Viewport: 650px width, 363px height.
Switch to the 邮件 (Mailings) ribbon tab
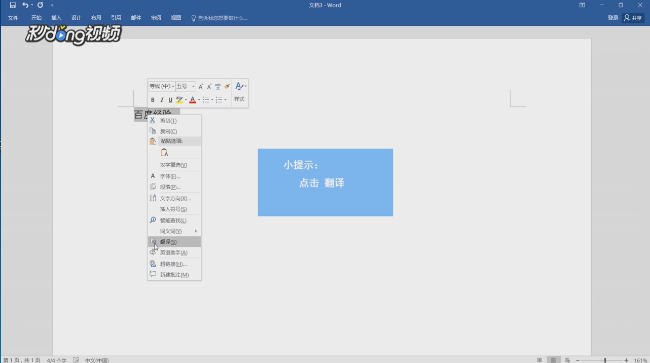(136, 18)
